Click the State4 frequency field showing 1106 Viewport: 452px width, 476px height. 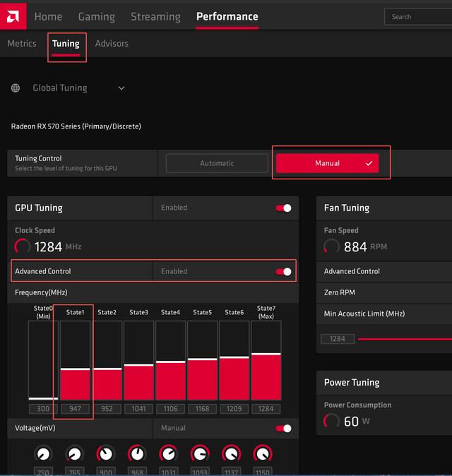click(x=171, y=409)
